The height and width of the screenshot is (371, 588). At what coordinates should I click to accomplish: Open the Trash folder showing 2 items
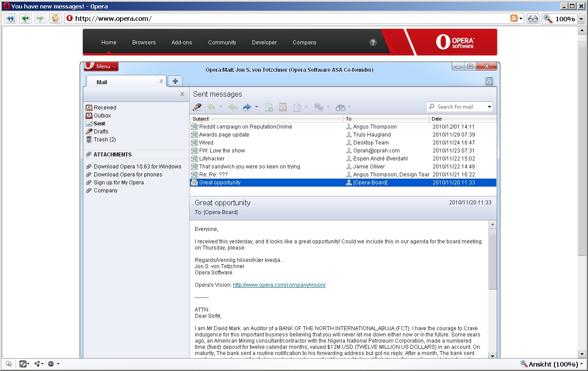[104, 139]
